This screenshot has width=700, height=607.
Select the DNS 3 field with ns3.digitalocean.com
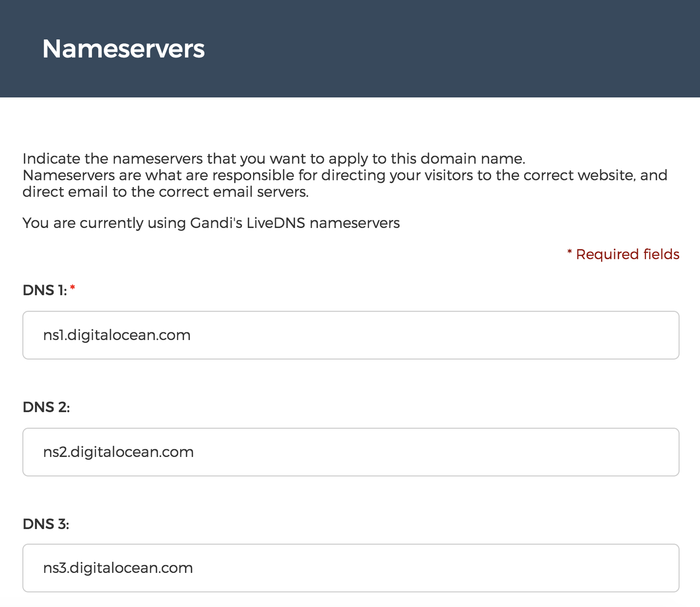coord(351,568)
